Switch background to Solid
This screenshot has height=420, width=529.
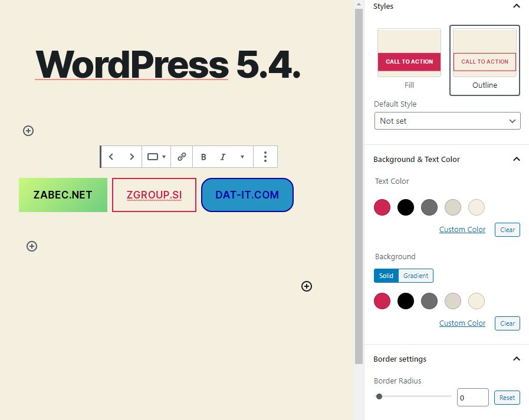click(x=386, y=276)
